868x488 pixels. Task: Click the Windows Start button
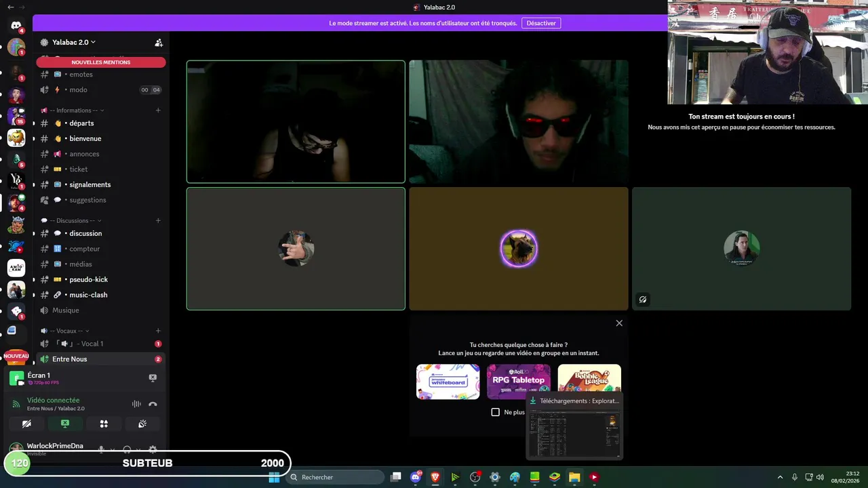pos(274,477)
